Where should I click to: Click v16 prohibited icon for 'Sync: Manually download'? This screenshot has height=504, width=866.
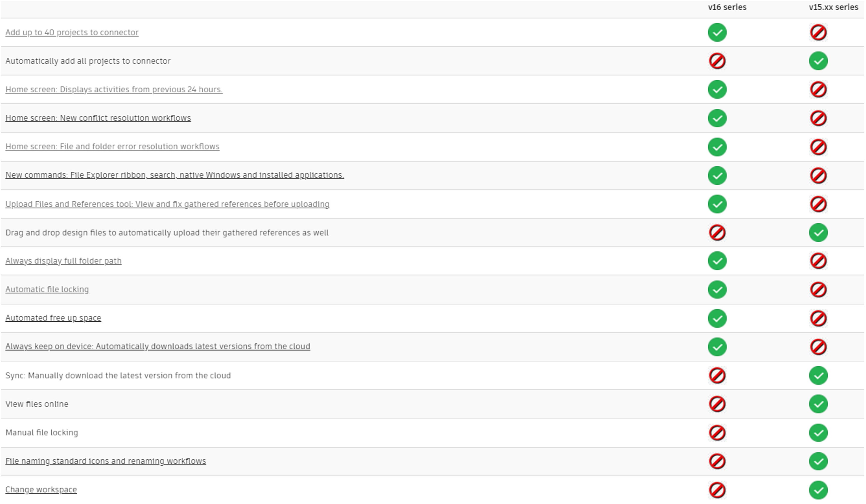coord(717,375)
